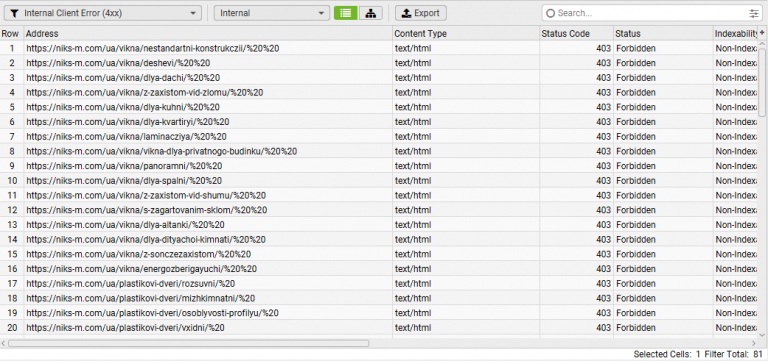
Task: Switch to tree view mode
Action: (x=371, y=13)
